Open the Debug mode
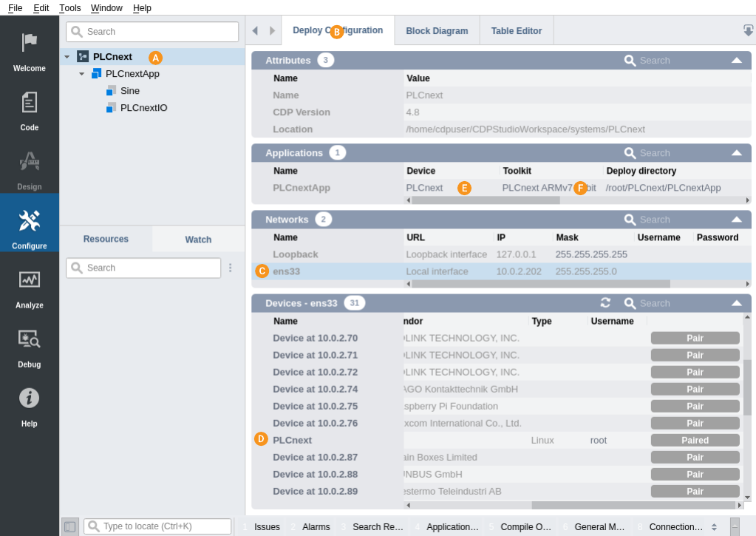This screenshot has height=536, width=756. click(x=30, y=346)
